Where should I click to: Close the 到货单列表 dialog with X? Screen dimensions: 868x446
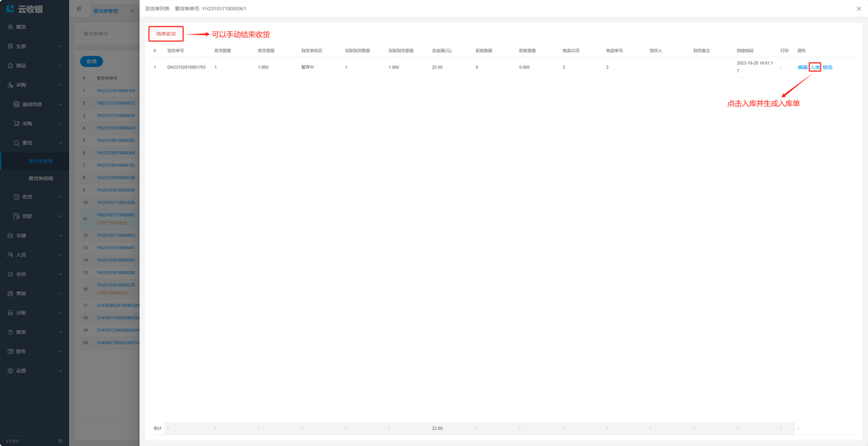(859, 9)
